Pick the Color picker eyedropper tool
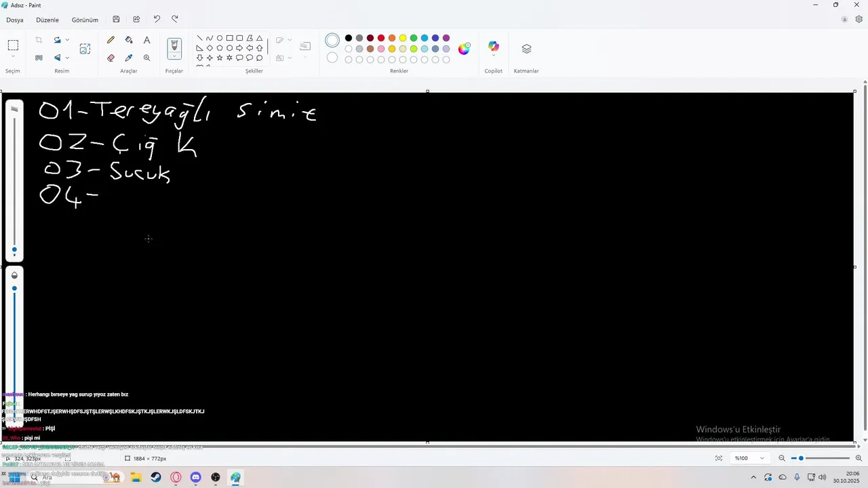Image resolution: width=868 pixels, height=488 pixels. pos(129,58)
